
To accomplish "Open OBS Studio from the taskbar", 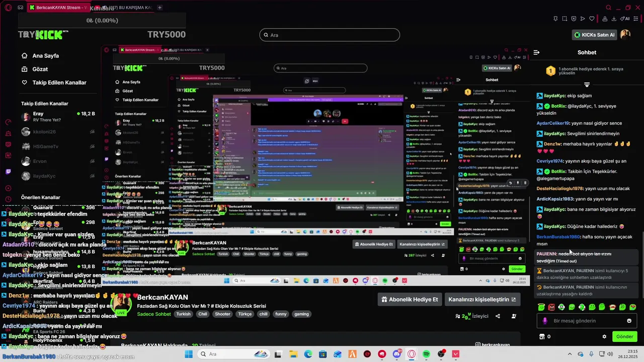I will [x=441, y=354].
